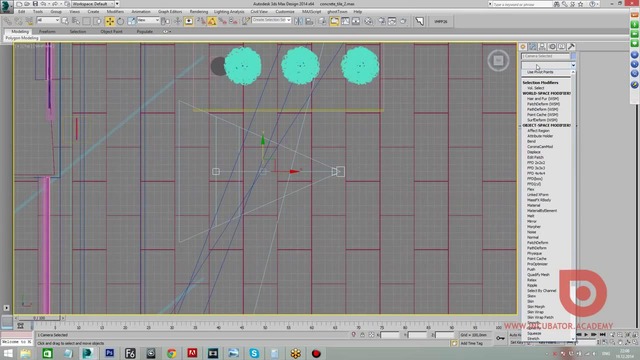The width and height of the screenshot is (640, 360).
Task: Click the Mirror tool icon
Action: point(299,21)
